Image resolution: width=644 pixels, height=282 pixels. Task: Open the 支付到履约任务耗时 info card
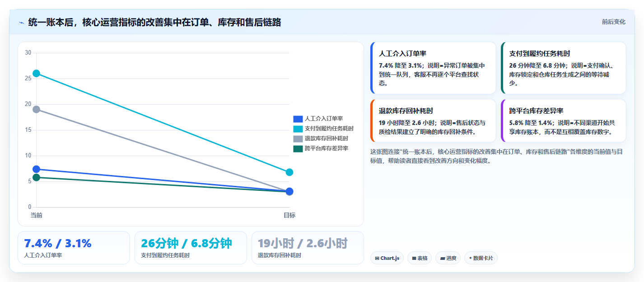tap(563, 68)
